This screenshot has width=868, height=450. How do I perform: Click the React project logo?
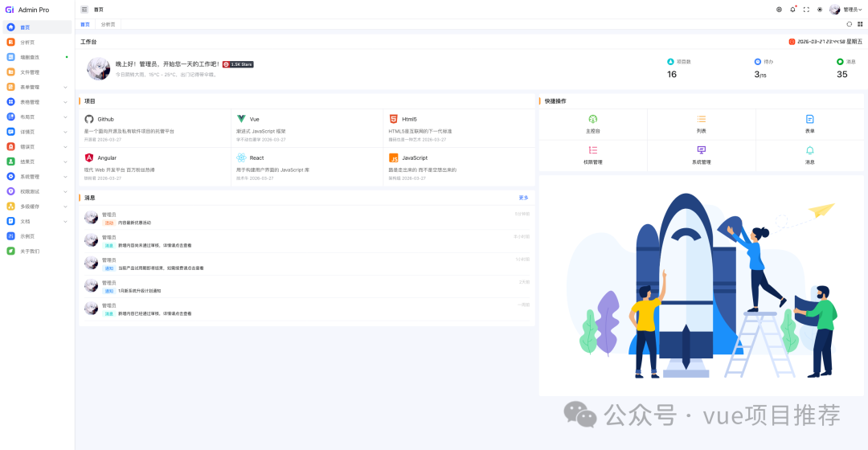241,157
